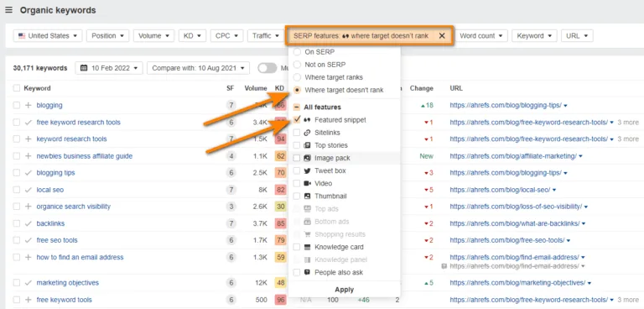
Task: Select the On SERP radio option
Action: pyautogui.click(x=297, y=52)
